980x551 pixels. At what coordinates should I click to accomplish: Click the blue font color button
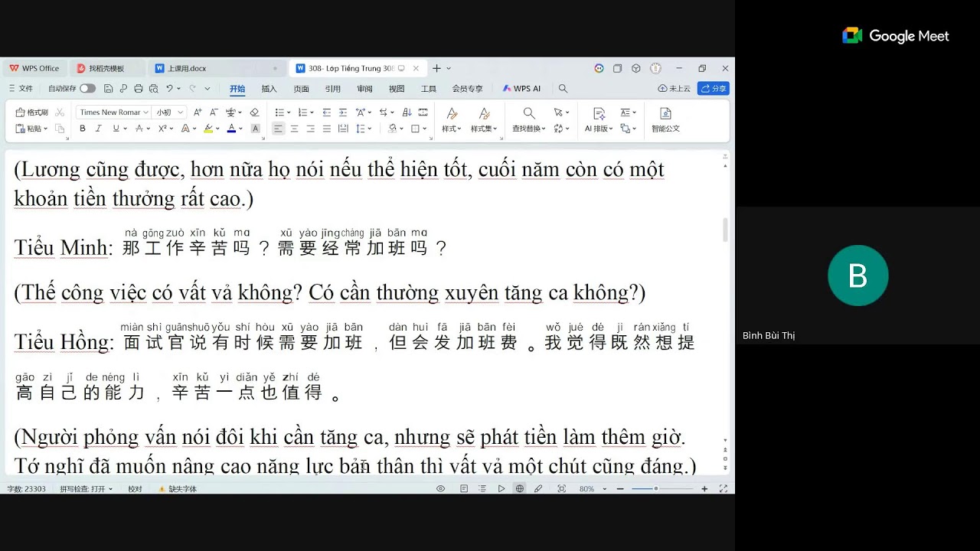[x=231, y=129]
